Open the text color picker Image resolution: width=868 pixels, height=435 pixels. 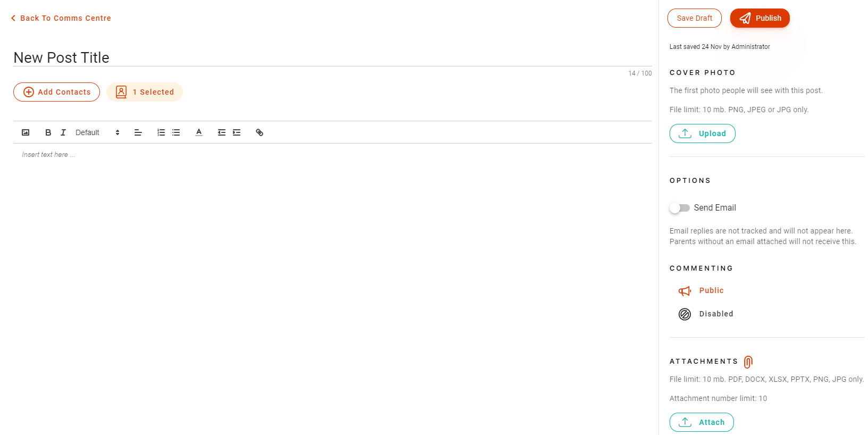point(199,132)
